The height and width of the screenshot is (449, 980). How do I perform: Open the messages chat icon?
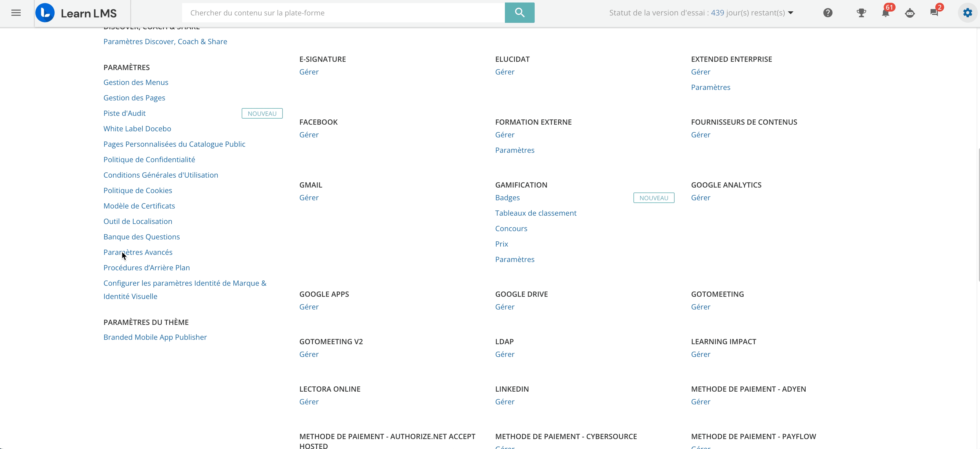[x=934, y=13]
